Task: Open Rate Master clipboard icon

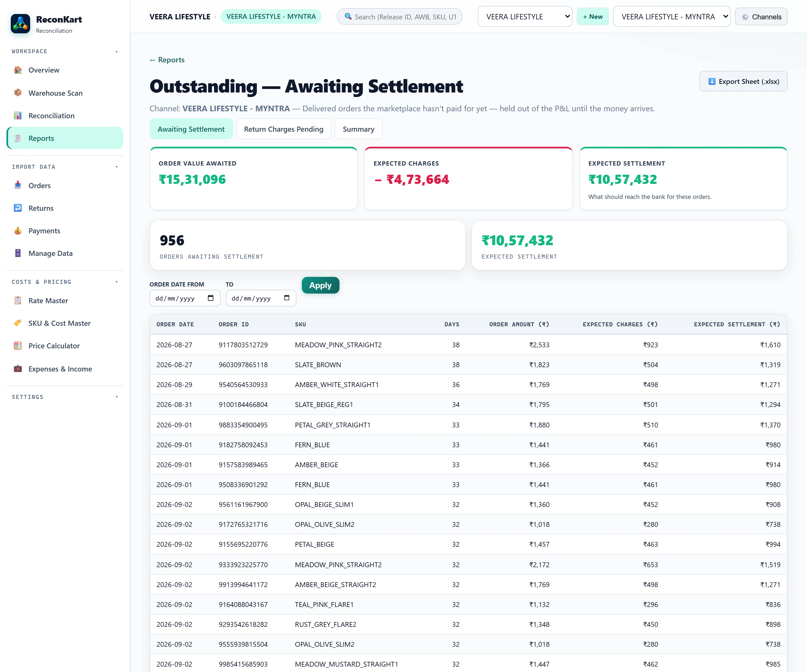Action: [x=18, y=300]
